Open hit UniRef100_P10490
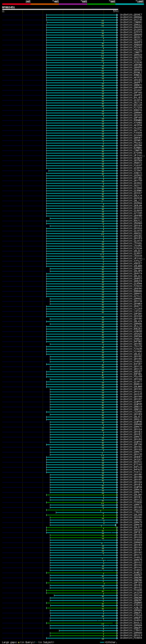The width and height of the screenshot is (146, 644). pyautogui.click(x=131, y=352)
